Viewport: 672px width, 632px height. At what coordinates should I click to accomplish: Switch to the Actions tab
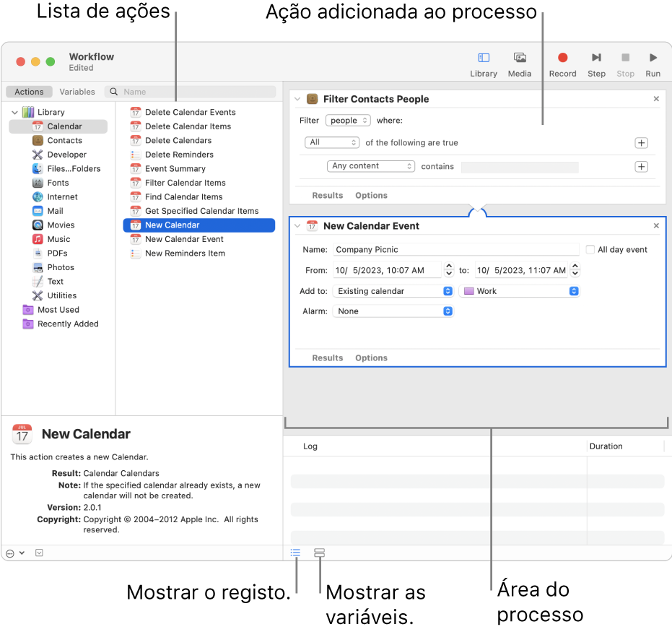pos(29,92)
